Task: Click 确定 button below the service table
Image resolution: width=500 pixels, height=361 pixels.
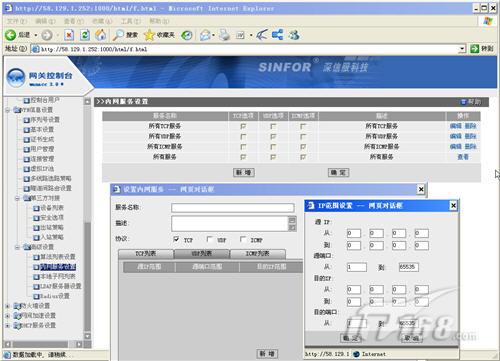Action: 339,172
